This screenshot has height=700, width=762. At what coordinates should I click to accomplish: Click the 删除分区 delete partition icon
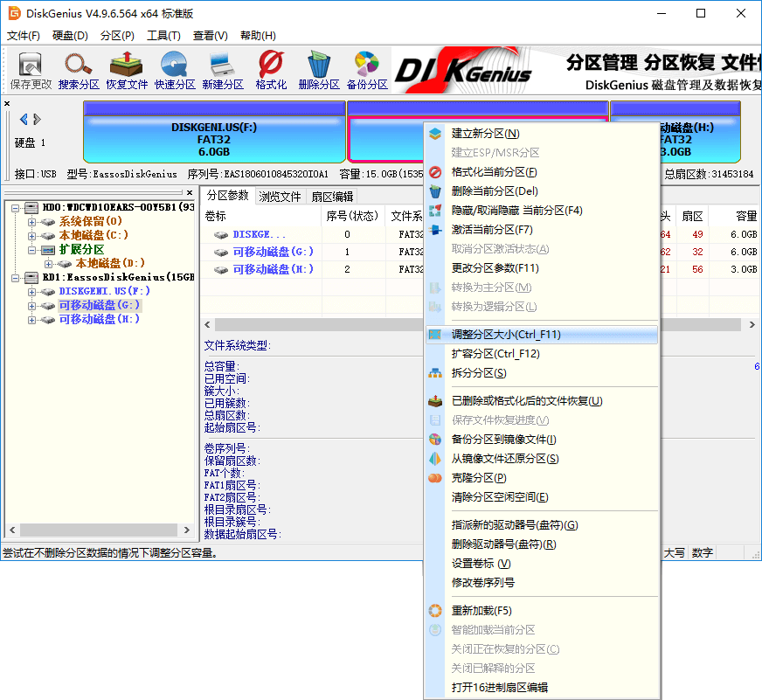(318, 70)
